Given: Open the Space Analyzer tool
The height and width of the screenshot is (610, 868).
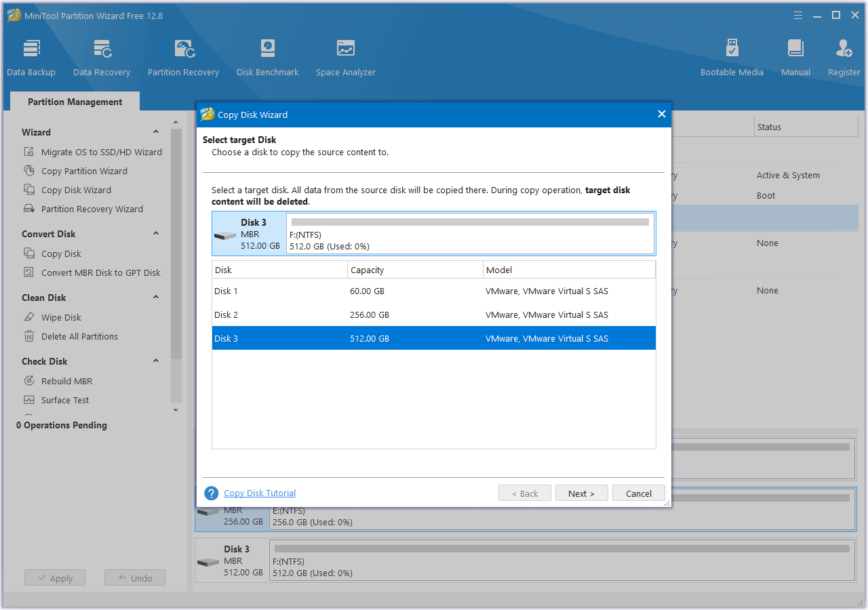Looking at the screenshot, I should 346,58.
